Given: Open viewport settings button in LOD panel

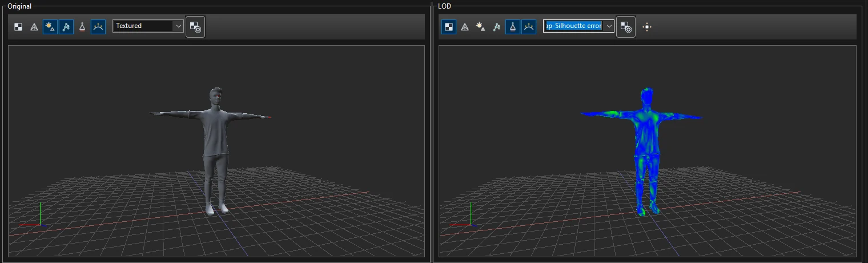Looking at the screenshot, I should click(626, 27).
